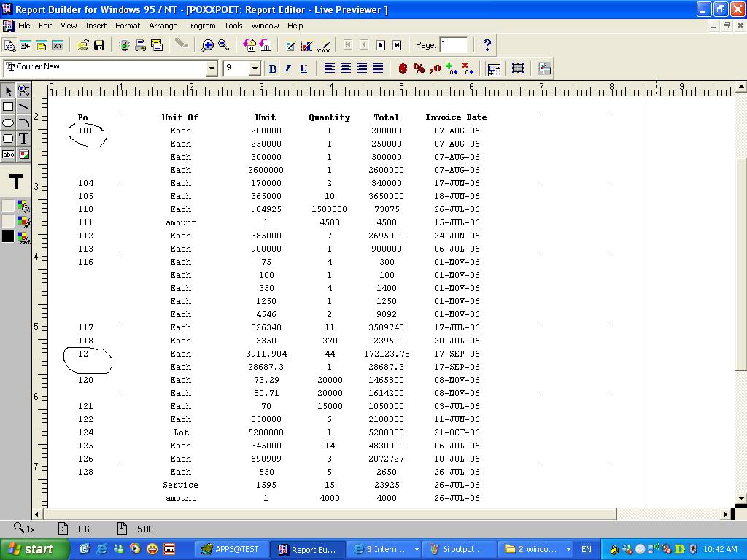
Task: Pick the Fill Color paint bucket
Action: coord(23,206)
